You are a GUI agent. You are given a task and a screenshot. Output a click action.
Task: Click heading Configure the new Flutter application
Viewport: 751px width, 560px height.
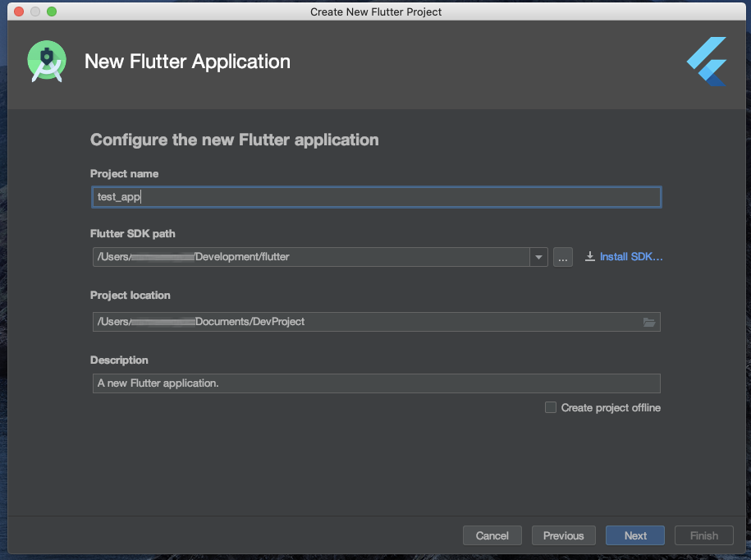(235, 140)
